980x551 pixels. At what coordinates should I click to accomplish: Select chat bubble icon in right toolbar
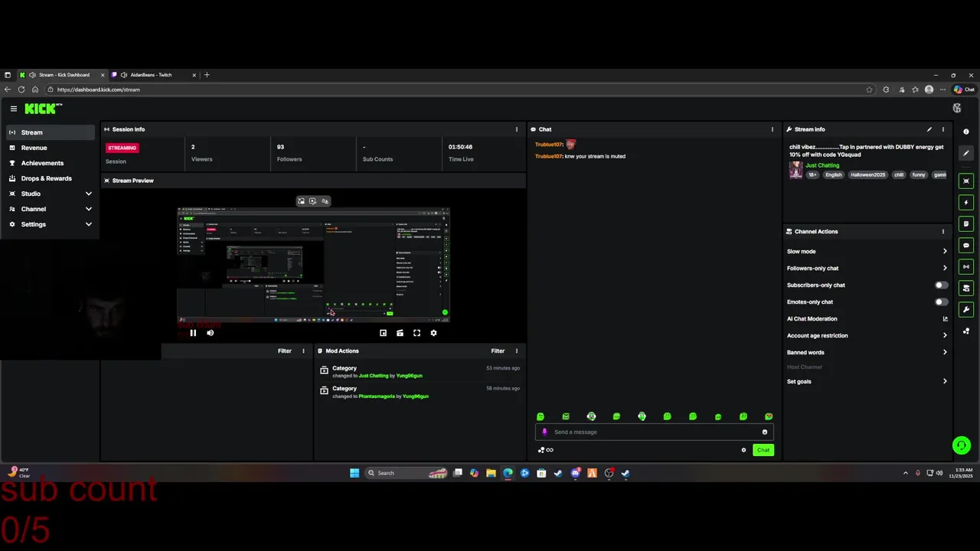[966, 246]
